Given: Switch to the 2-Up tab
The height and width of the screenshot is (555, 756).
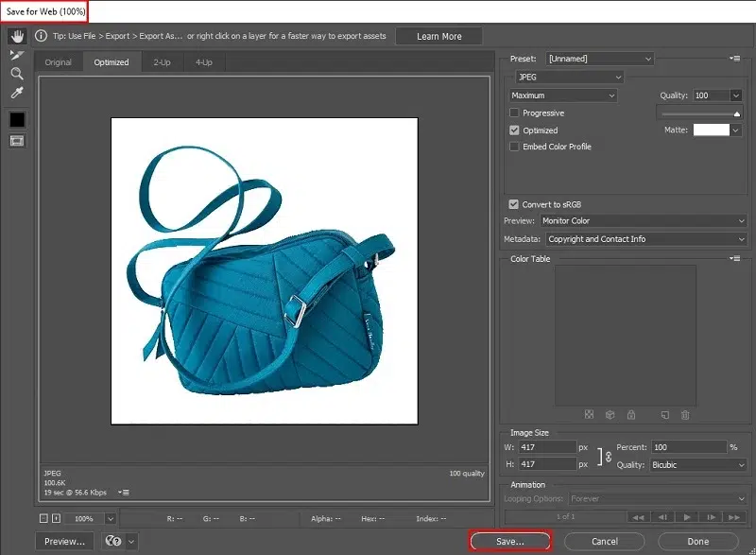Looking at the screenshot, I should click(162, 62).
